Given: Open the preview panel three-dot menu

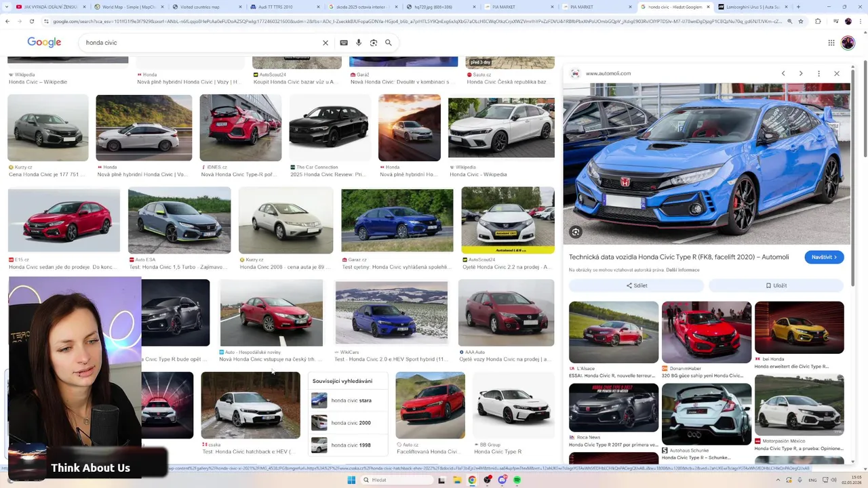Looking at the screenshot, I should click(x=818, y=73).
